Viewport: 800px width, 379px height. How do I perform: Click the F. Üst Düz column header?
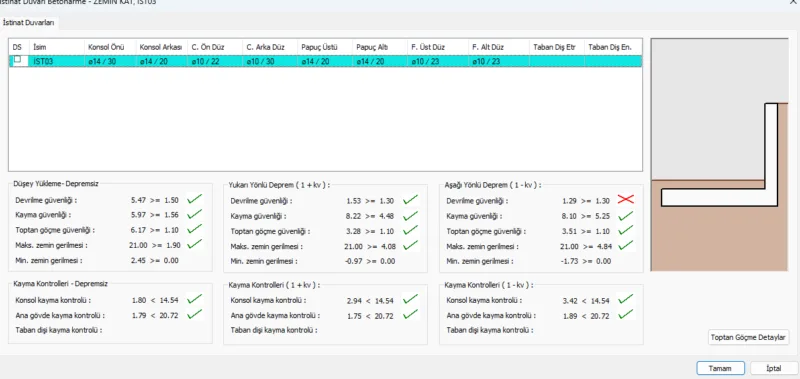438,47
